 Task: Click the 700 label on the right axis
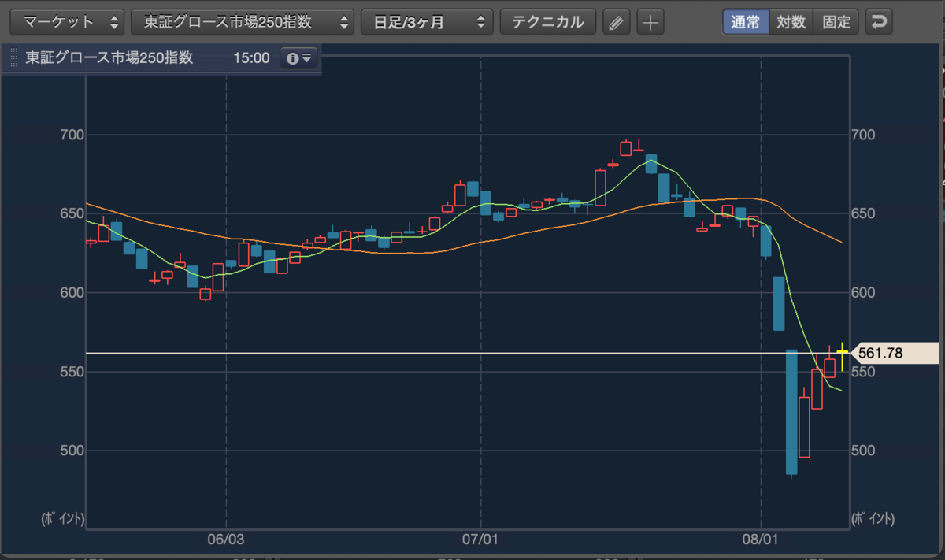pos(865,135)
